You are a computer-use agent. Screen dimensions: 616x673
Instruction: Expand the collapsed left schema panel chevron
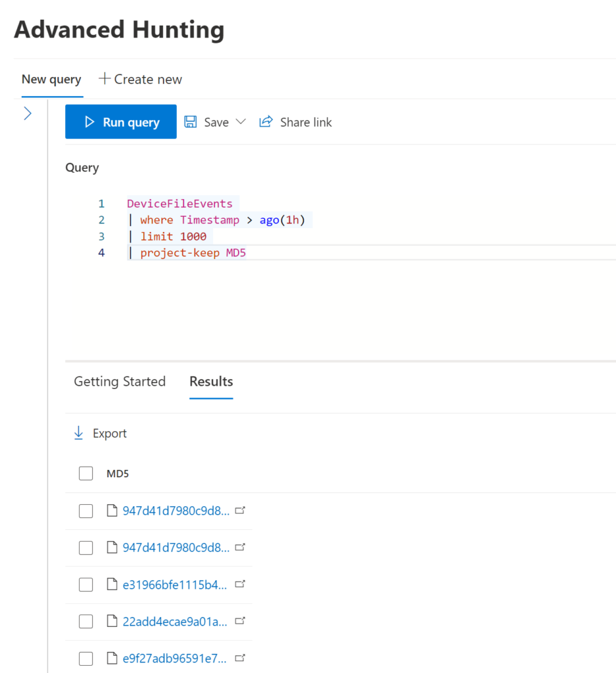pyautogui.click(x=28, y=113)
